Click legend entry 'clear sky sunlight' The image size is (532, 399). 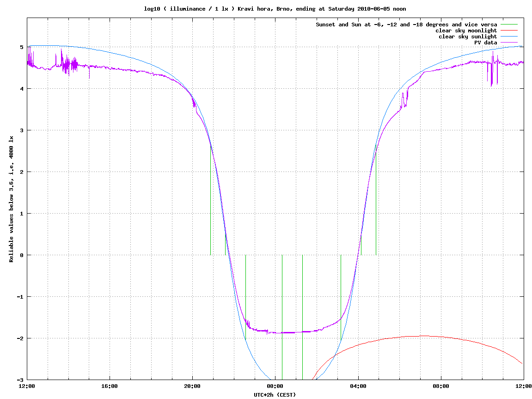[x=468, y=37]
